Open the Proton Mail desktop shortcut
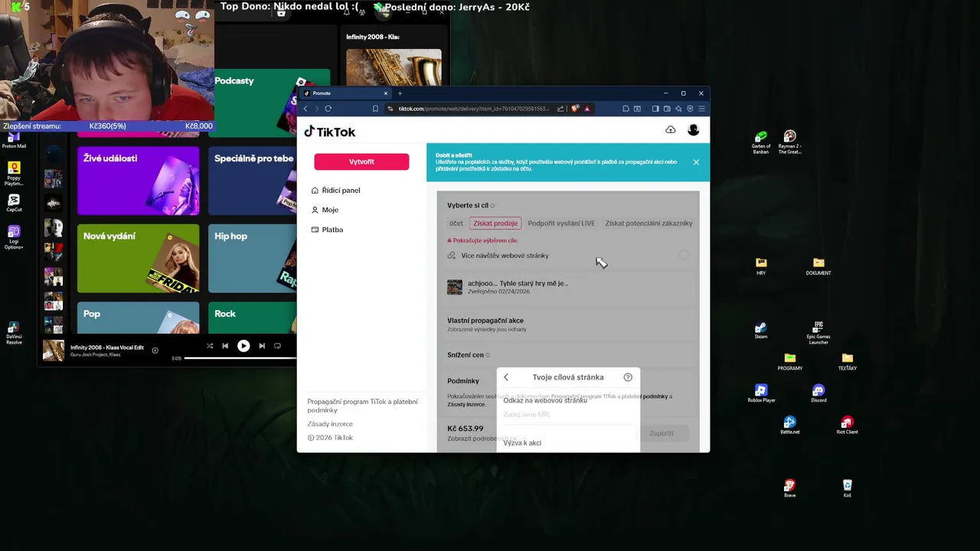980x551 pixels. pyautogui.click(x=14, y=139)
